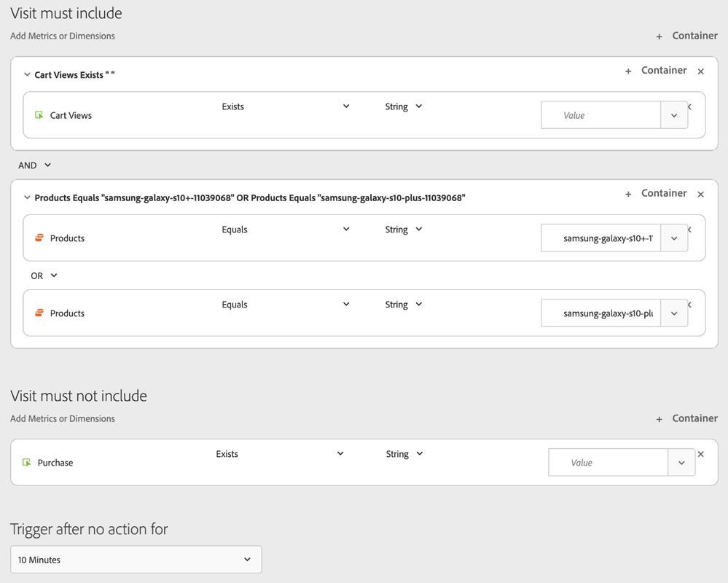Open String type dropdown for Cart Views
Viewport: 728px width, 583px height.
tap(404, 106)
